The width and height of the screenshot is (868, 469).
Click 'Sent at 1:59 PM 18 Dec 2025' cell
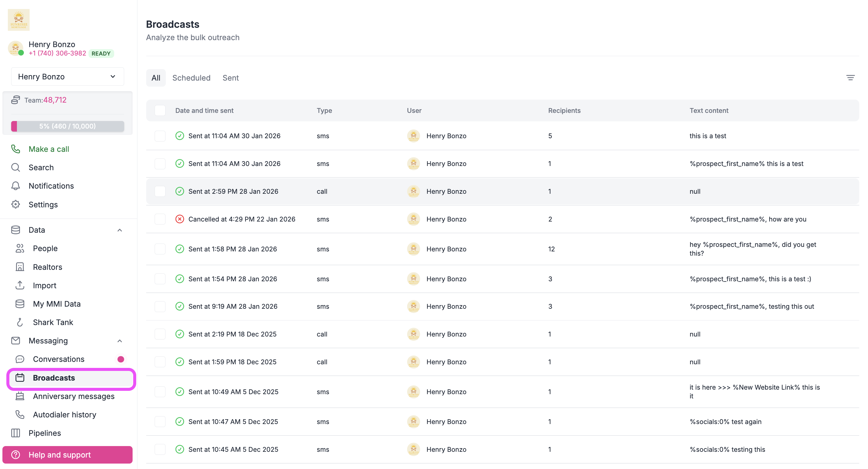click(232, 362)
